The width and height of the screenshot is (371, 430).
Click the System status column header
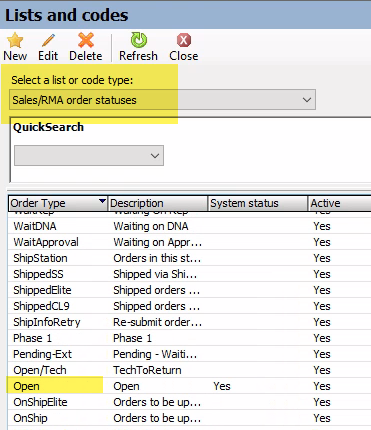[x=258, y=203]
